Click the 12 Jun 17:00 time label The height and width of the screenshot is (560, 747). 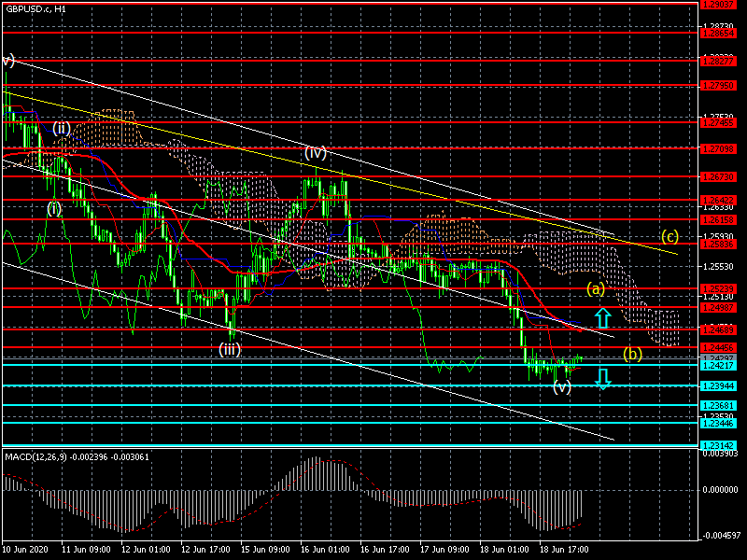pyautogui.click(x=205, y=550)
